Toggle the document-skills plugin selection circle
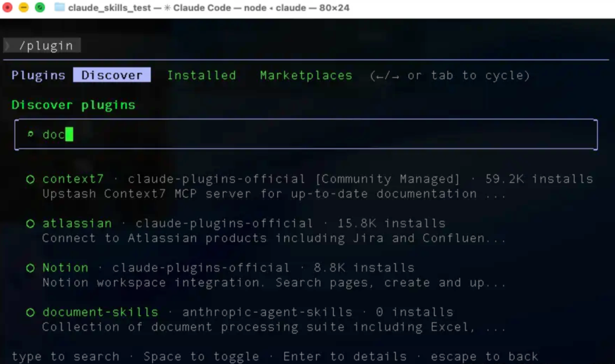Viewport: 615px width, 364px height. (30, 312)
